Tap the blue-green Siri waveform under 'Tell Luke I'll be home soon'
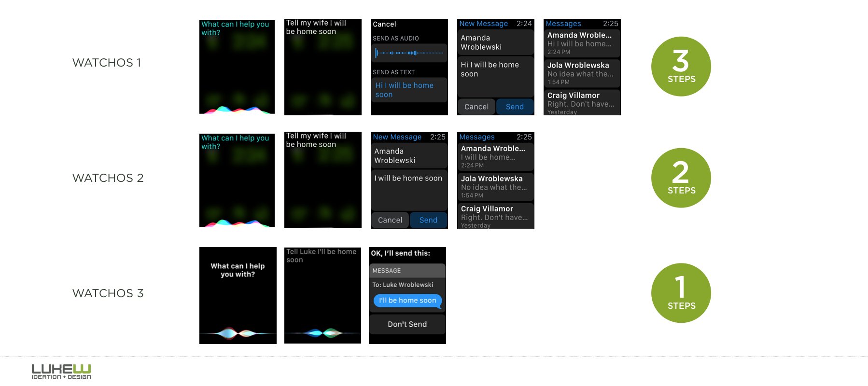The width and height of the screenshot is (868, 386). (x=322, y=332)
